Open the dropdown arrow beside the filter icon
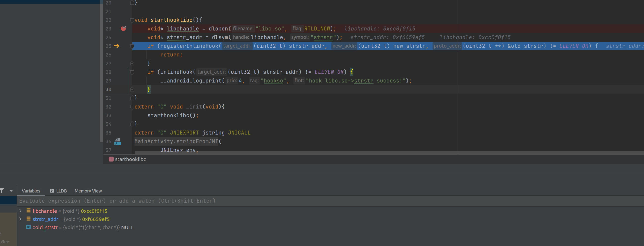Screen dimensions: 644x246 coord(11,191)
